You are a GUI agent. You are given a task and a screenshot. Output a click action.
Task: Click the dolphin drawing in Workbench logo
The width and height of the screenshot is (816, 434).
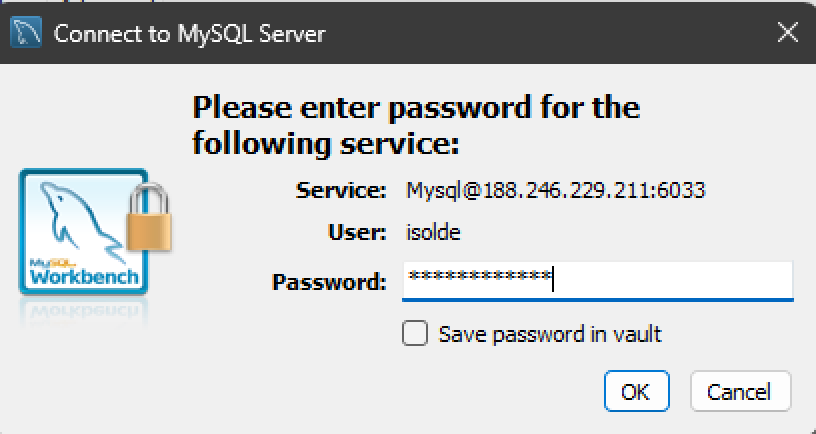[82, 220]
